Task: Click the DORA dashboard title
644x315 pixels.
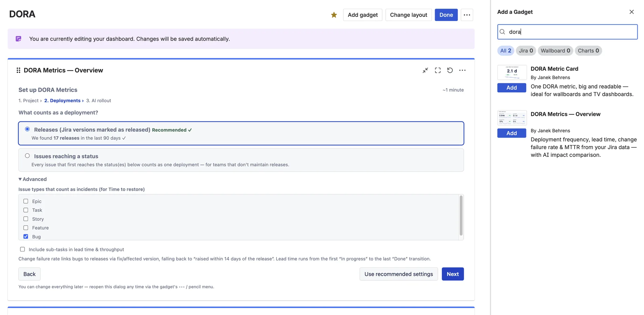Action: 22,14
